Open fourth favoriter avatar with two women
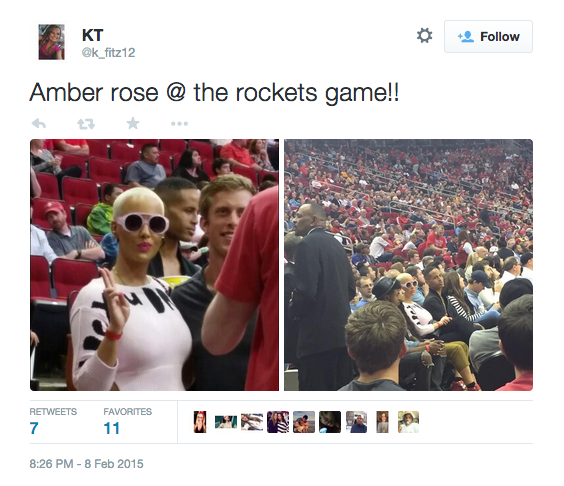Viewport: 564px width, 486px height. pyautogui.click(x=278, y=422)
